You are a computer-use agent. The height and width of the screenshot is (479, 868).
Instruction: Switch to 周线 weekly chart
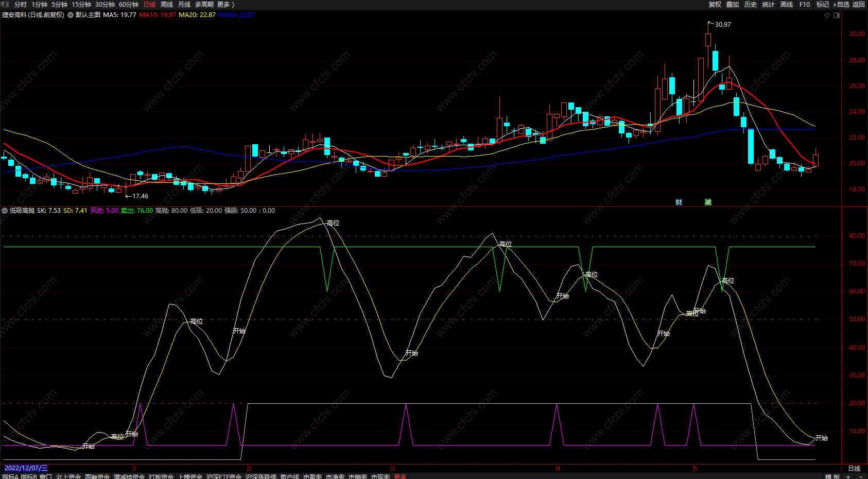pyautogui.click(x=167, y=5)
